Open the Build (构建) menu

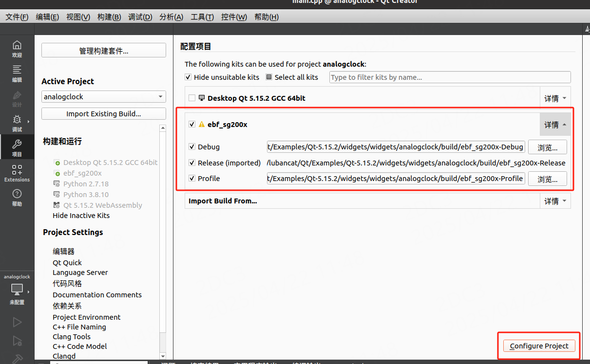[x=109, y=17]
